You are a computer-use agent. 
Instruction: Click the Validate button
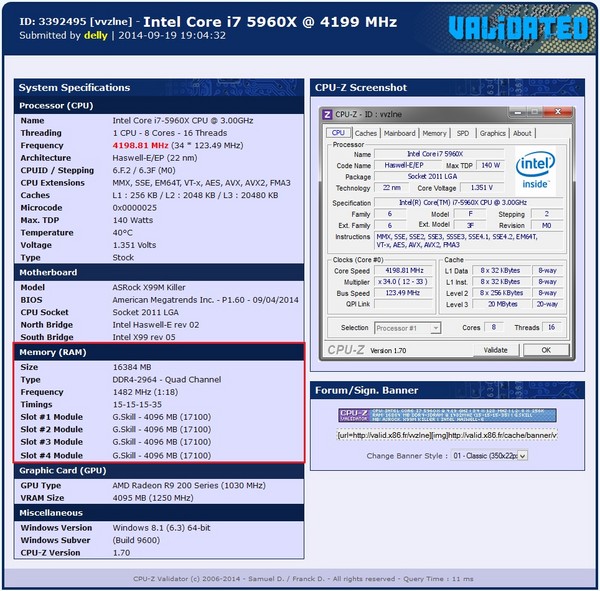[x=496, y=350]
